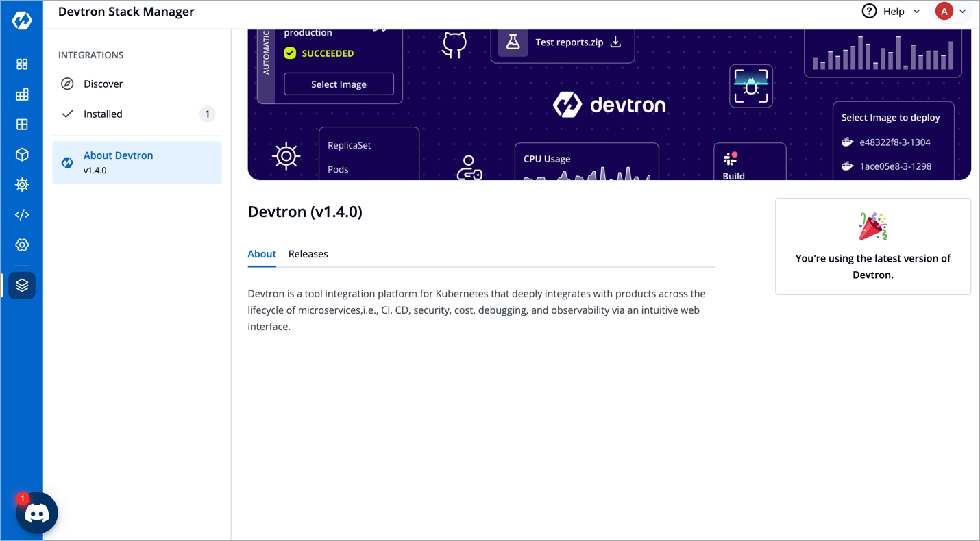Click the Devtron logo in sidebar
The image size is (980, 541).
(22, 21)
